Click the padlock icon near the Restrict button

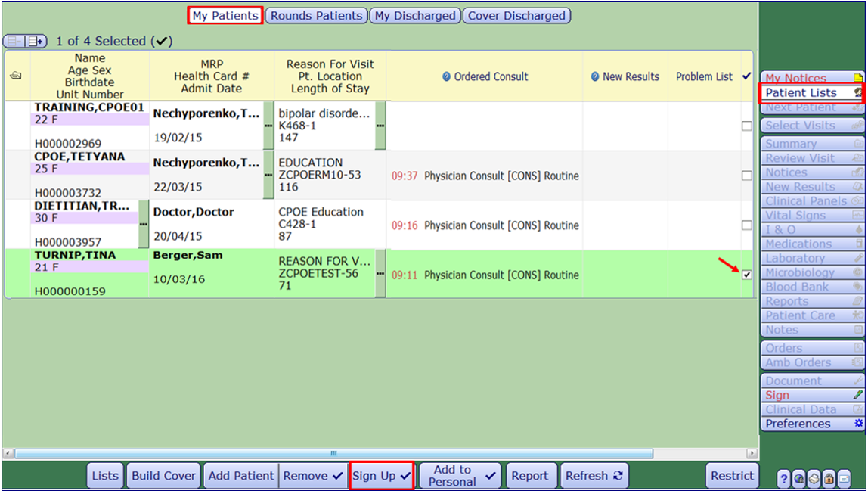pos(828,478)
